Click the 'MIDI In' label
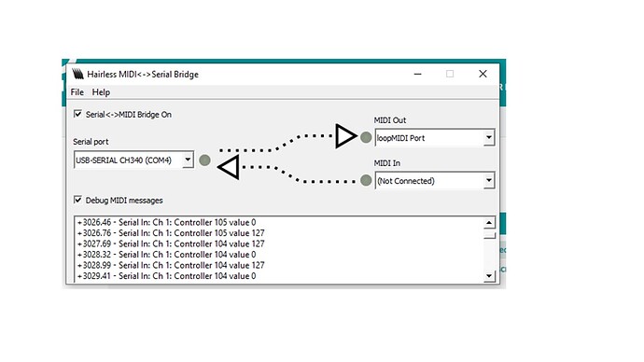The image size is (644, 362). 387,163
